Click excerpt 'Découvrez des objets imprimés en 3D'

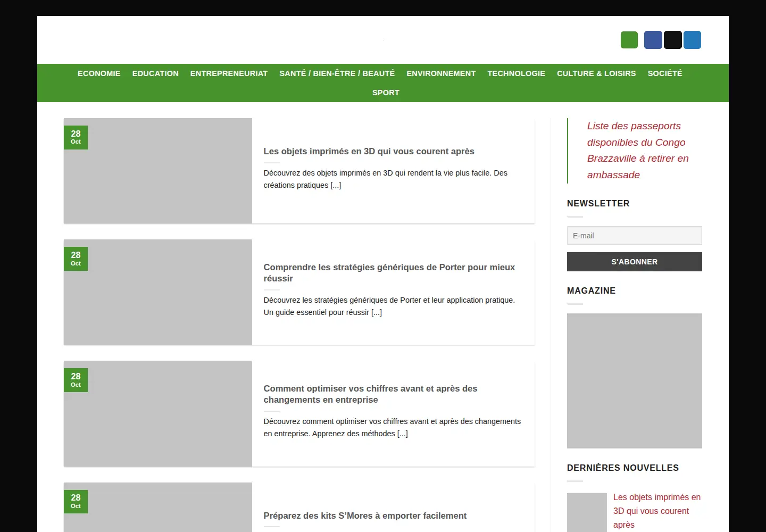coord(386,179)
